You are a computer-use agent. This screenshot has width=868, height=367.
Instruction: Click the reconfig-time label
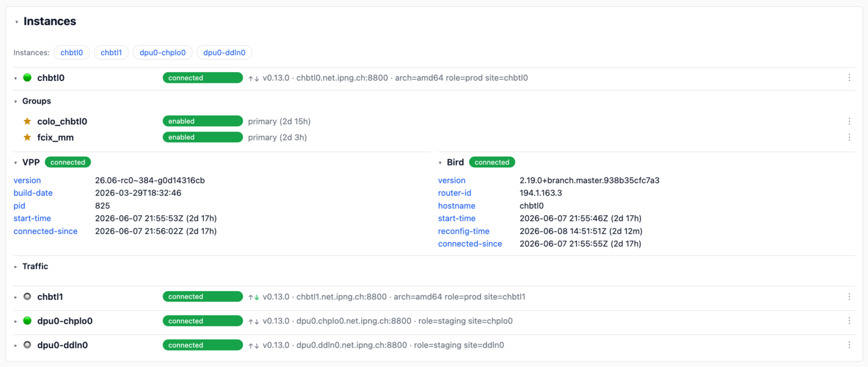click(x=464, y=231)
